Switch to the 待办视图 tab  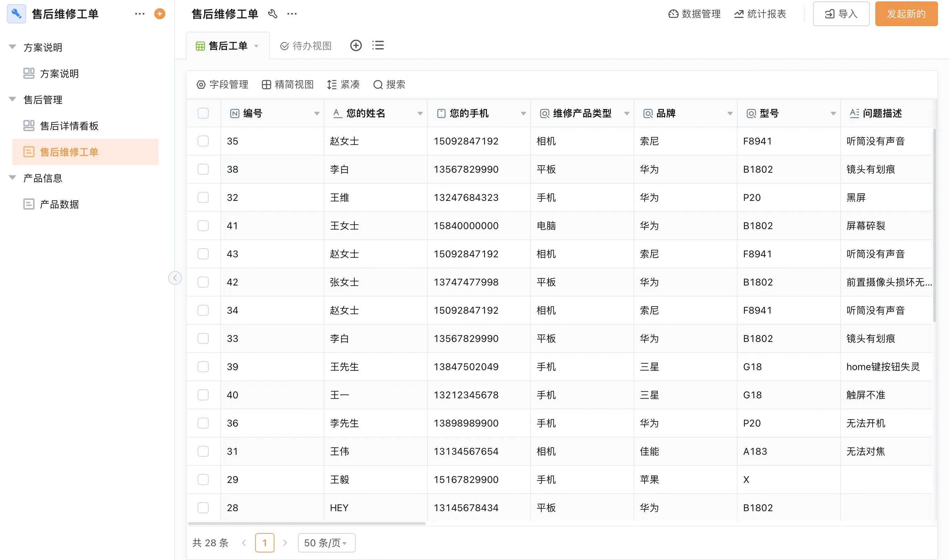tap(306, 46)
